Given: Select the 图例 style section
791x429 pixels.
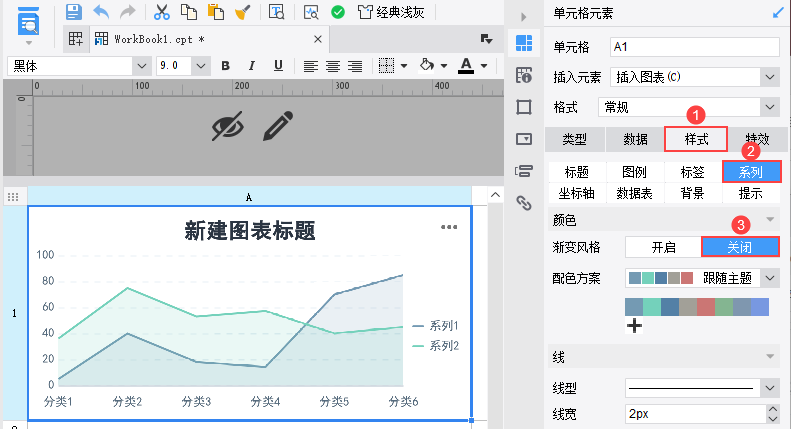Looking at the screenshot, I should [635, 172].
